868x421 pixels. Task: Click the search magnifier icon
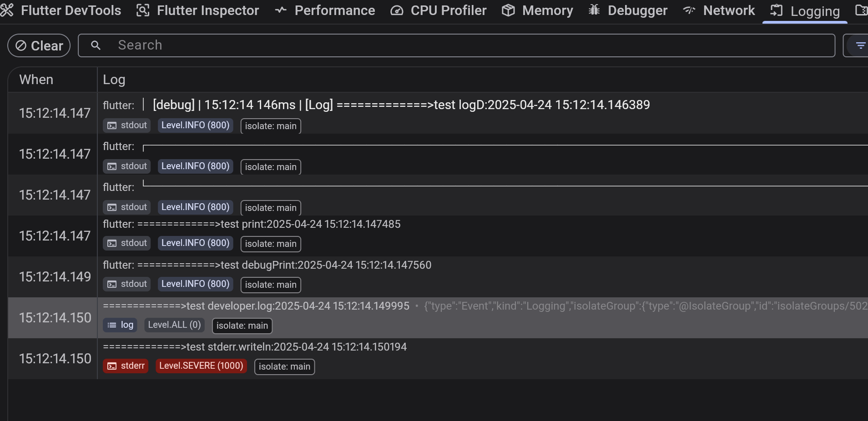(x=96, y=45)
